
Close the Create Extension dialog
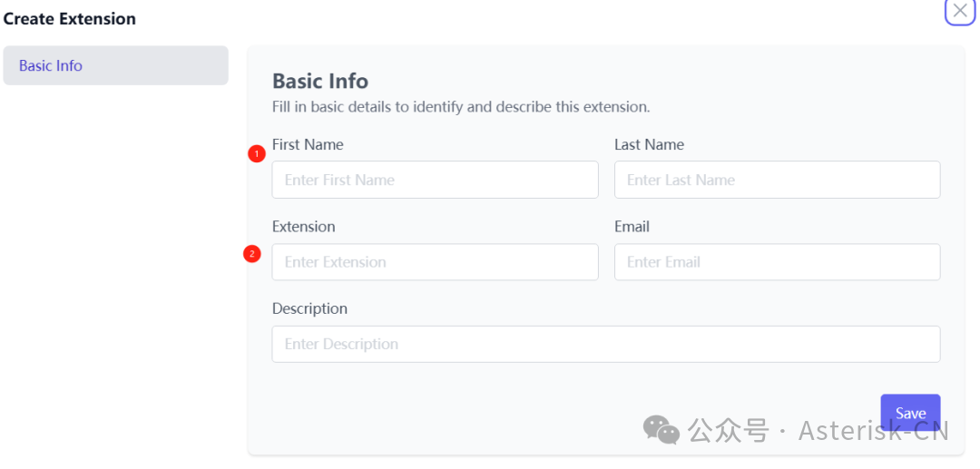959,11
